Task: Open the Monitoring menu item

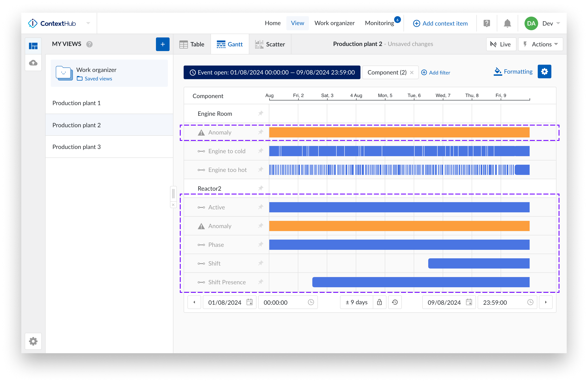Action: [379, 23]
